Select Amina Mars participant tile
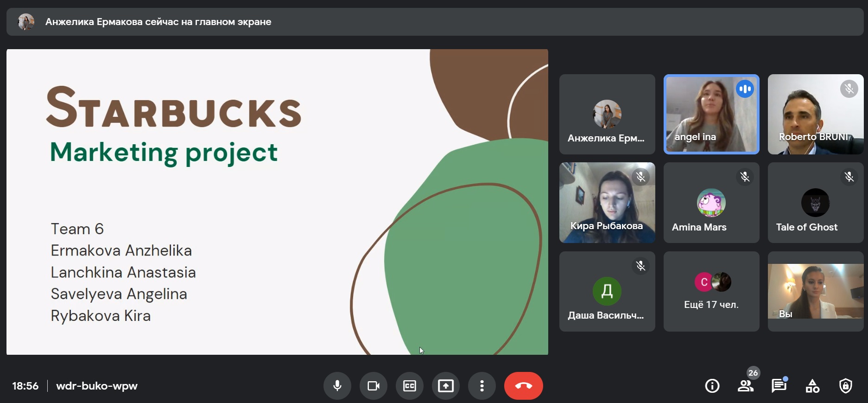868x403 pixels. (x=711, y=203)
